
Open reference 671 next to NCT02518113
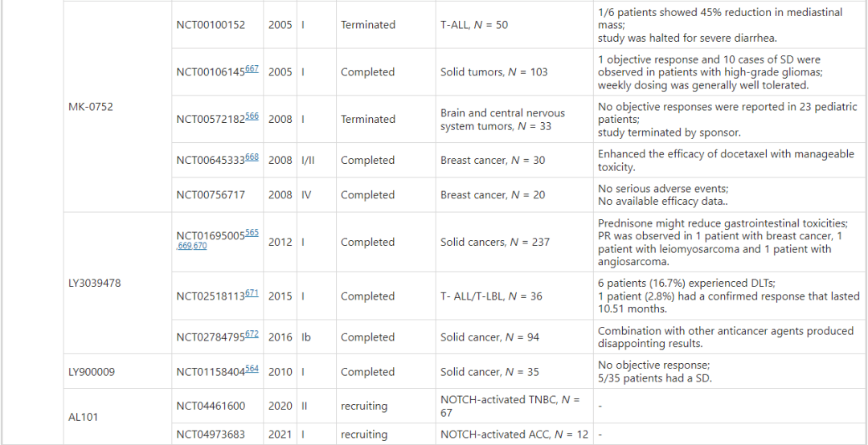coord(252,293)
